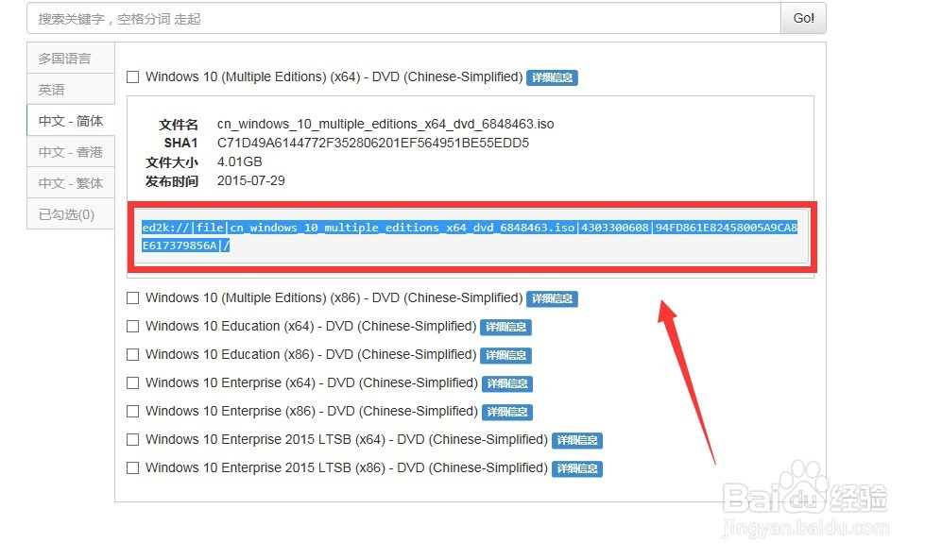Image resolution: width=942 pixels, height=560 pixels.
Task: Expand 详细信息 for Education x86
Action: click(x=505, y=355)
